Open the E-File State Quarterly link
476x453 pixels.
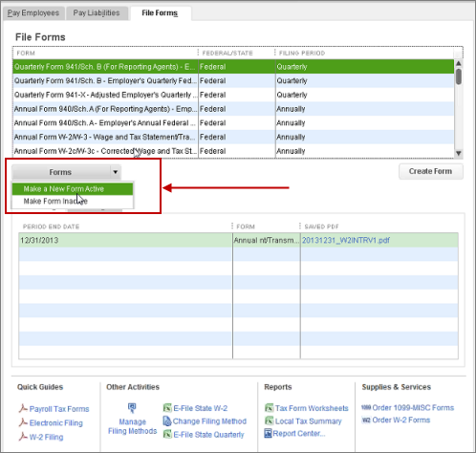[208, 435]
